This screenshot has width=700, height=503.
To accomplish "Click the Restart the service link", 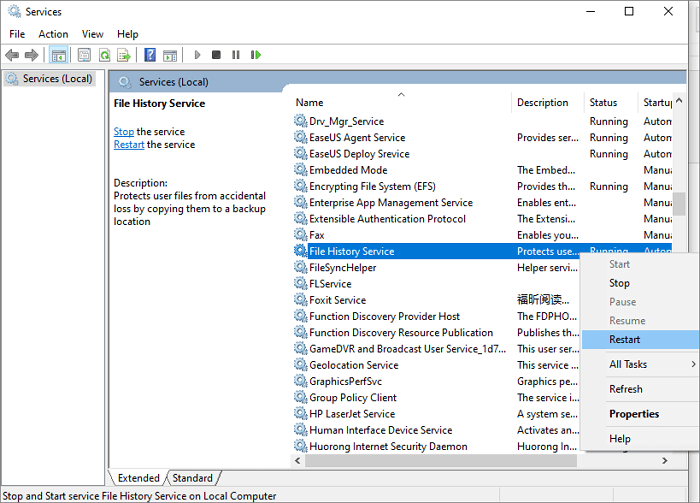I will [129, 145].
